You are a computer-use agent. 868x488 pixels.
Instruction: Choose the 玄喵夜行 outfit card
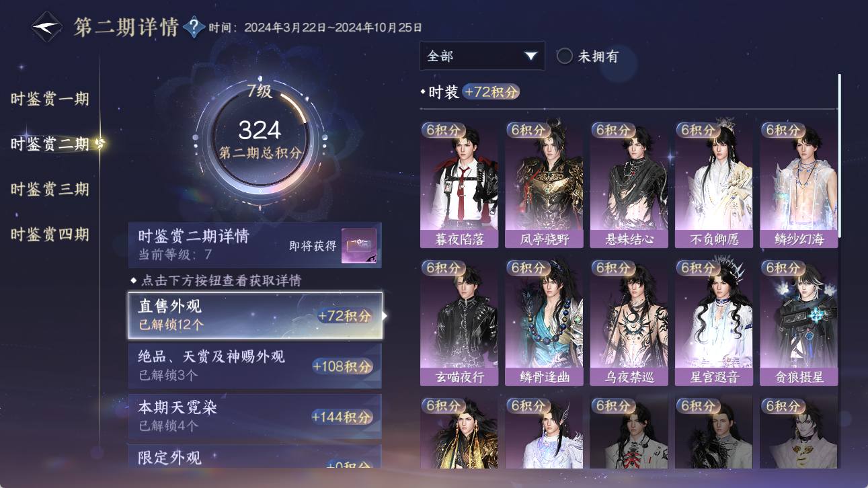pos(459,323)
